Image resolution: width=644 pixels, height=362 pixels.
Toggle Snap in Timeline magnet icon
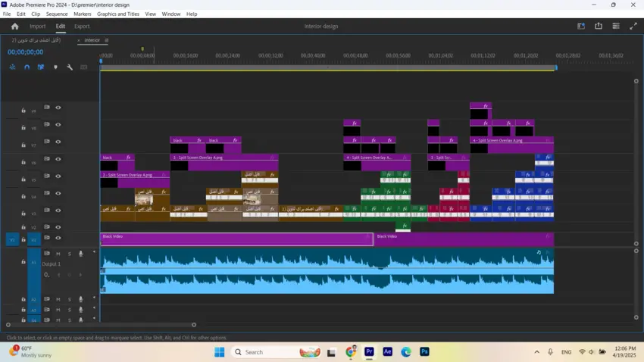[x=27, y=67]
